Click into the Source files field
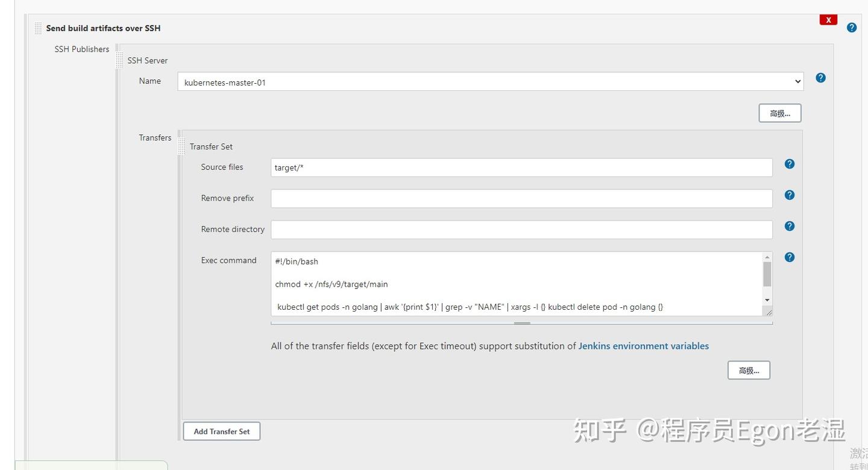The image size is (868, 470). pos(521,168)
